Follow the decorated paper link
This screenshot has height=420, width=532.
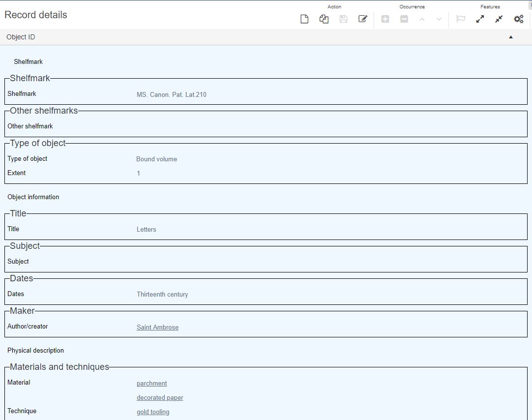click(x=160, y=398)
